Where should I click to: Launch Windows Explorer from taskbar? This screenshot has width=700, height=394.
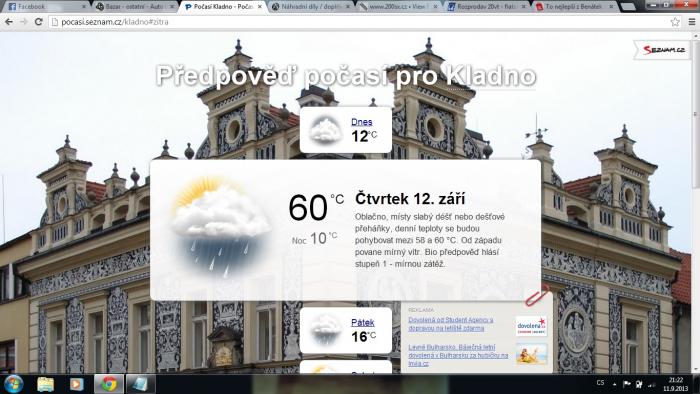coord(46,384)
